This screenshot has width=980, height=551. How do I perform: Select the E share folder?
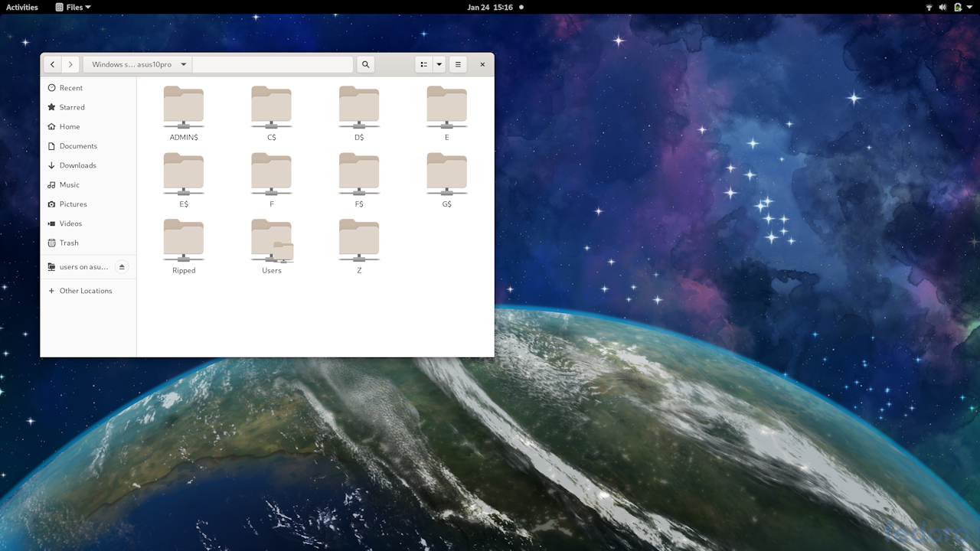447,113
